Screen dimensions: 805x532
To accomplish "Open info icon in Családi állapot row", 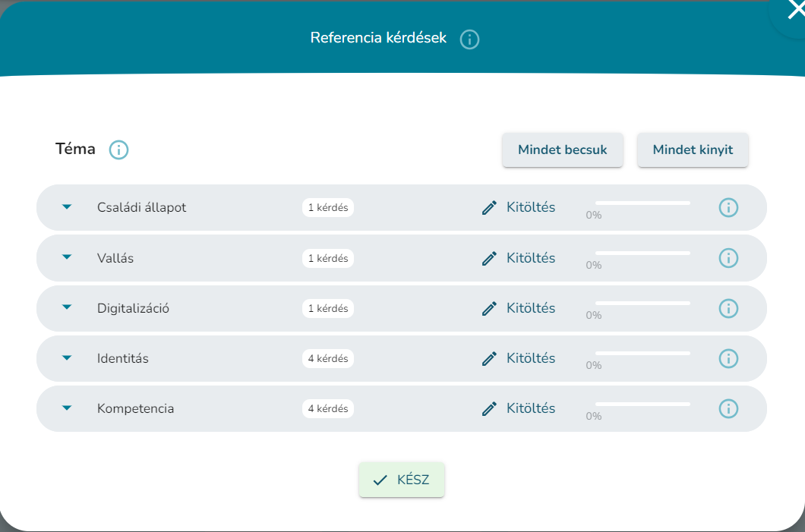I will (728, 207).
